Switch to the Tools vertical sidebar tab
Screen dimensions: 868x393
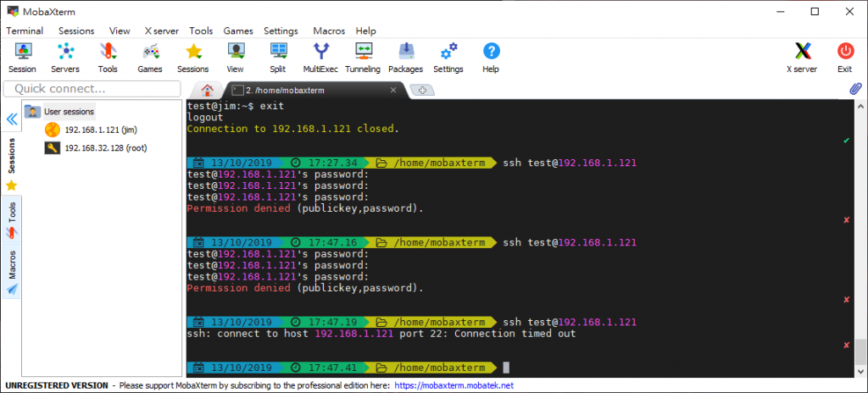11,219
